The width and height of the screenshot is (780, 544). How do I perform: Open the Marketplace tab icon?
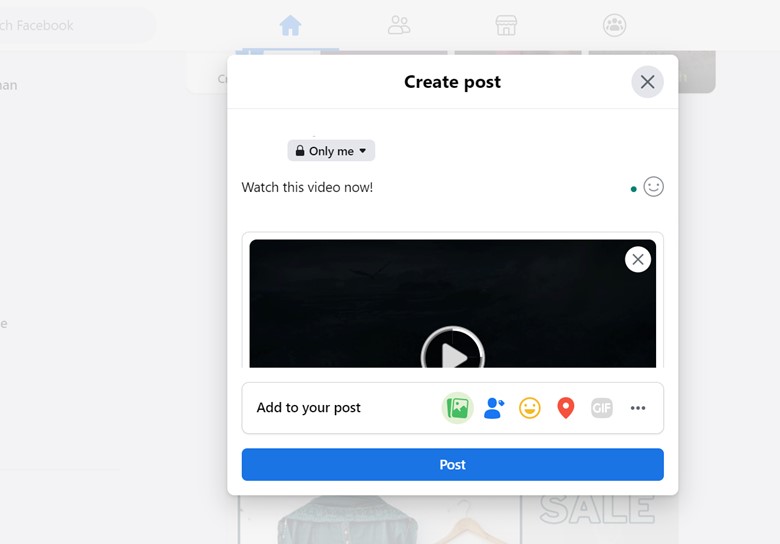click(x=506, y=25)
